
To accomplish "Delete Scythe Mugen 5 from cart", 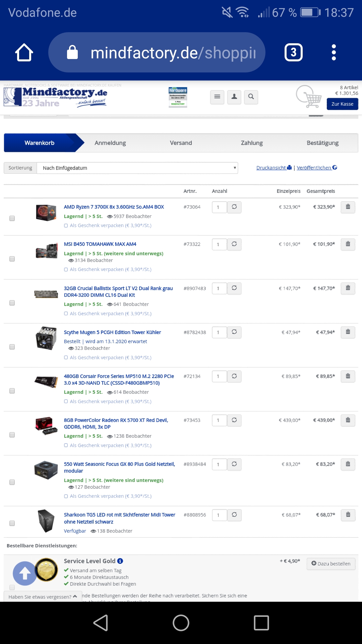I will click(x=348, y=332).
